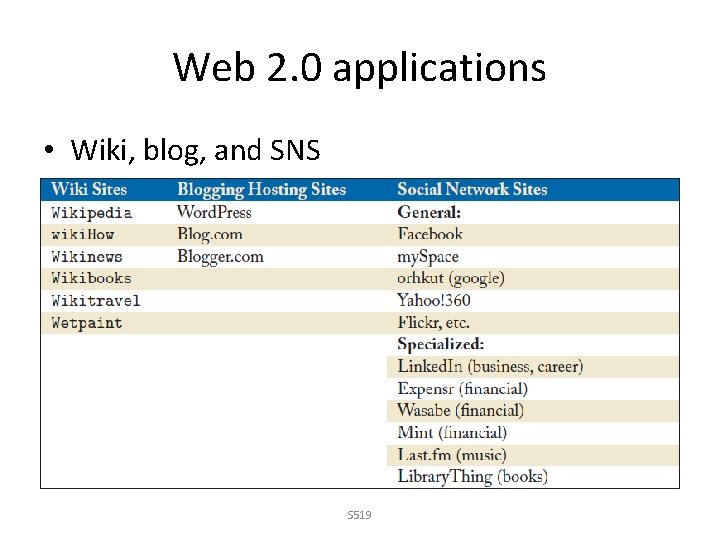Select the 'Wikitravel' table cell
The image size is (720, 540).
(96, 301)
